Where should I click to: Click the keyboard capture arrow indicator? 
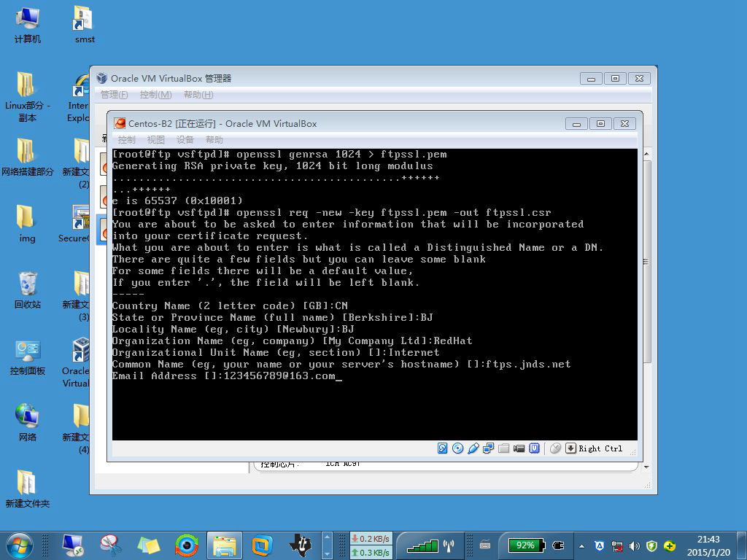click(x=570, y=448)
